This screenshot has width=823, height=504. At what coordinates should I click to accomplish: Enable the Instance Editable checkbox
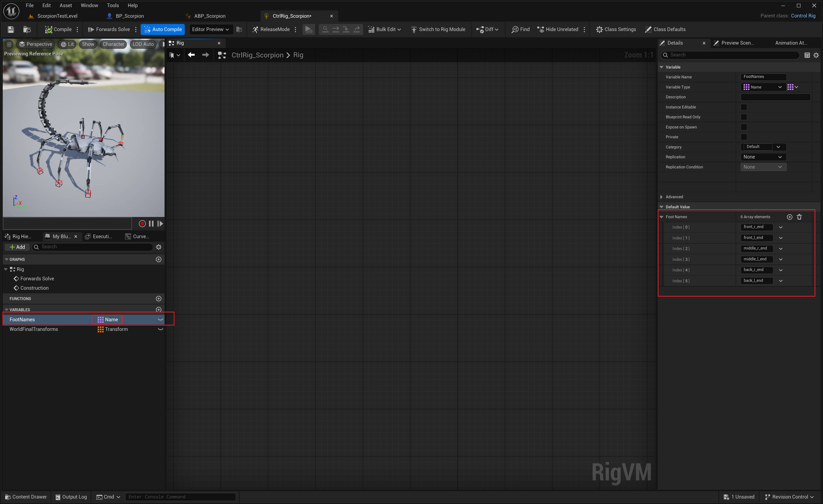click(744, 107)
